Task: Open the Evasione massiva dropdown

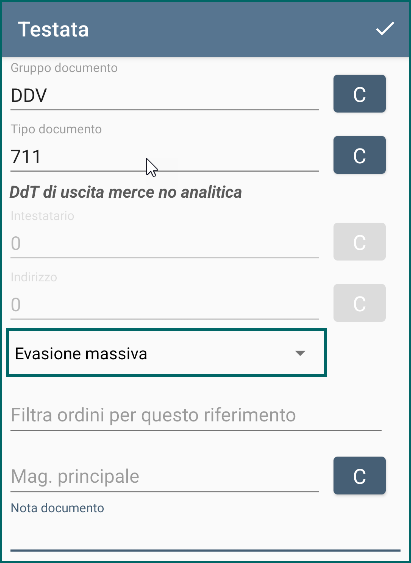Action: (x=167, y=353)
